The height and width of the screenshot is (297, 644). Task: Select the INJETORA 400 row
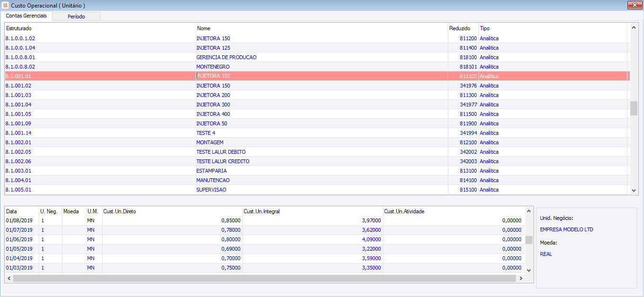[x=317, y=114]
